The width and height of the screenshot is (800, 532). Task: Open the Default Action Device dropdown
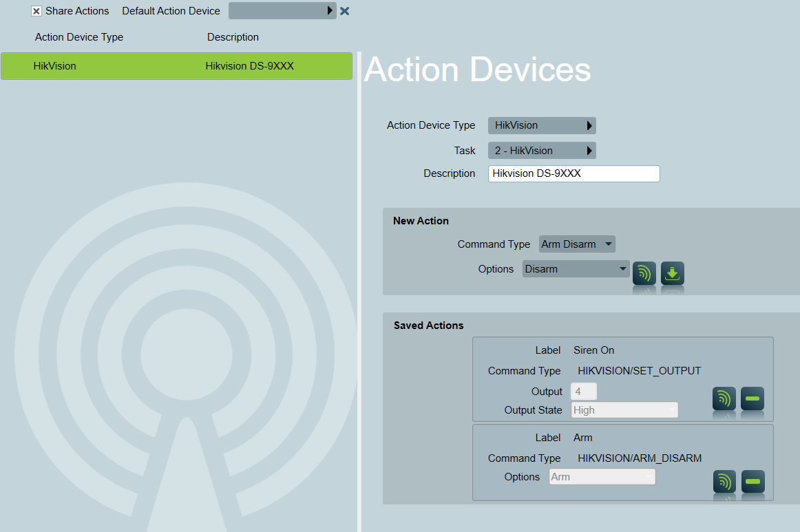coord(282,11)
